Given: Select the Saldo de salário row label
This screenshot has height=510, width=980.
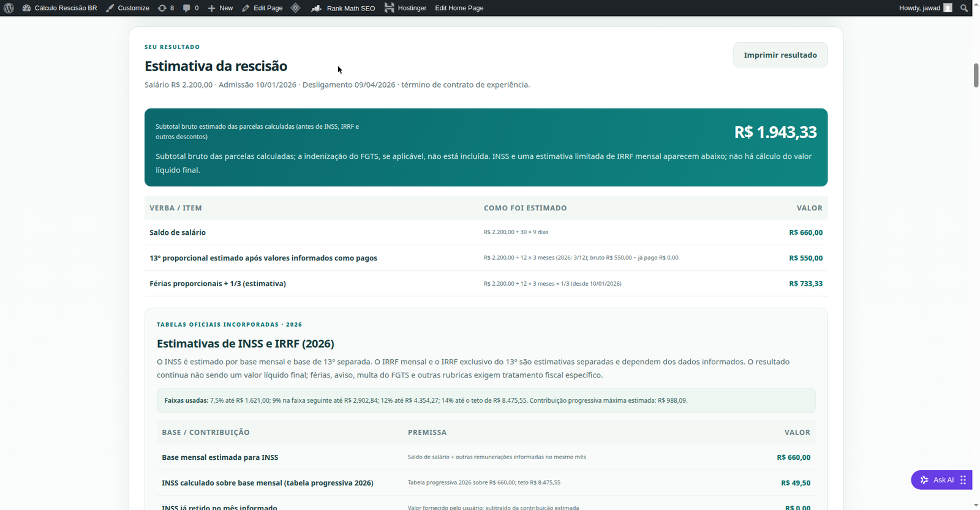Looking at the screenshot, I should coord(178,232).
